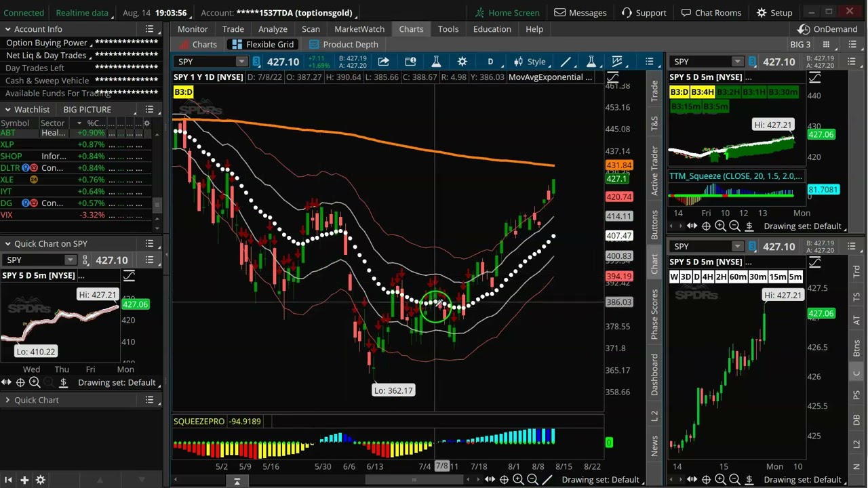Select the 60m timeframe in bottom-right chart

click(738, 277)
